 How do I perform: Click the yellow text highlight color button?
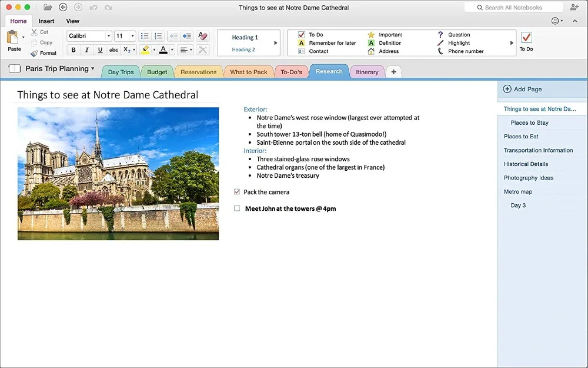[145, 50]
